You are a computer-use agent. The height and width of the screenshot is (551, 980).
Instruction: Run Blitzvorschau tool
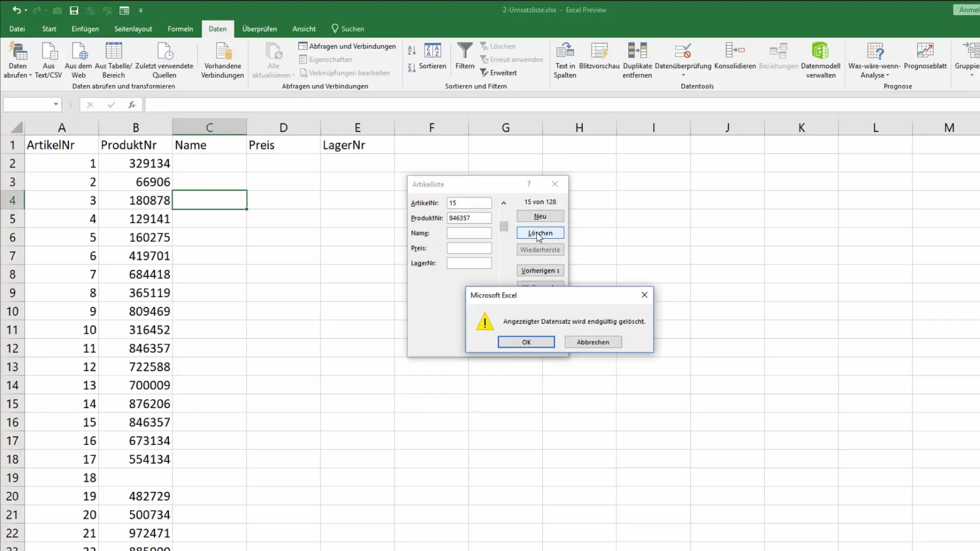(599, 56)
